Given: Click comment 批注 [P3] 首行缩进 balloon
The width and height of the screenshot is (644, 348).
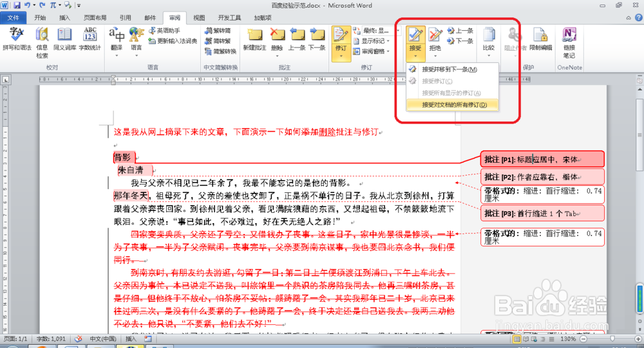Looking at the screenshot, I should pos(542,213).
